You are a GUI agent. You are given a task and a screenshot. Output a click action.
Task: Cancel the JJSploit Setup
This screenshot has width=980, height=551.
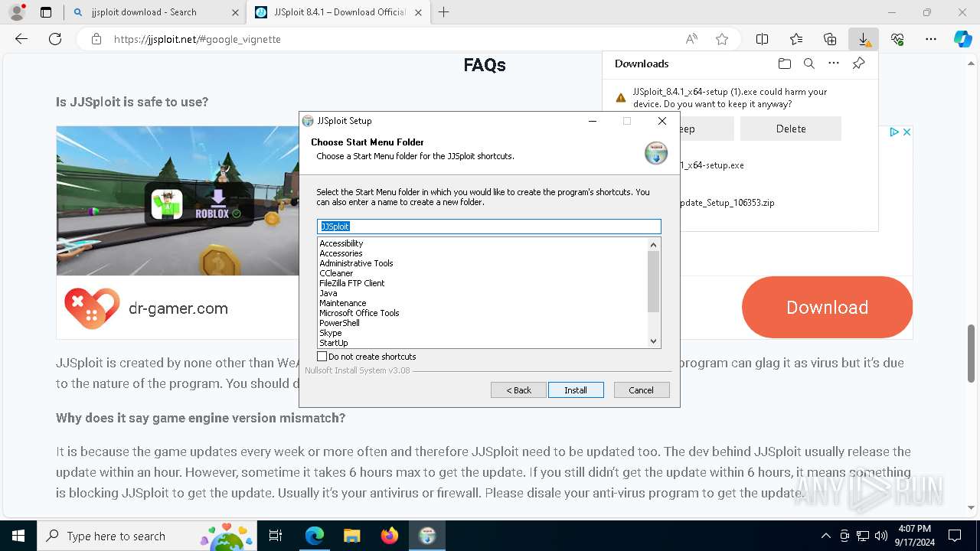642,390
